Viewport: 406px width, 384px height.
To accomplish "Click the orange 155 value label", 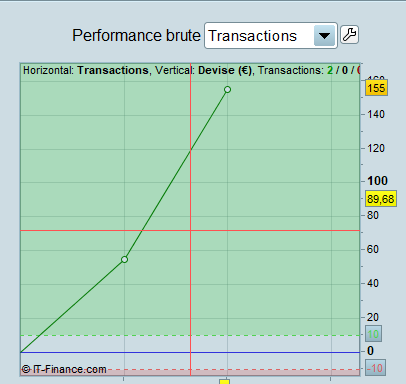I will [376, 88].
